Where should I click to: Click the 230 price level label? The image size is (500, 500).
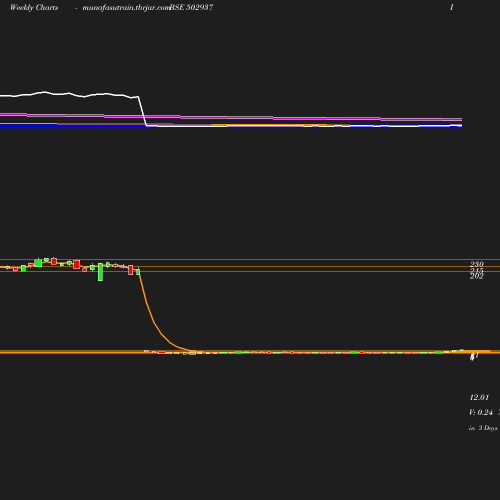[477, 264]
